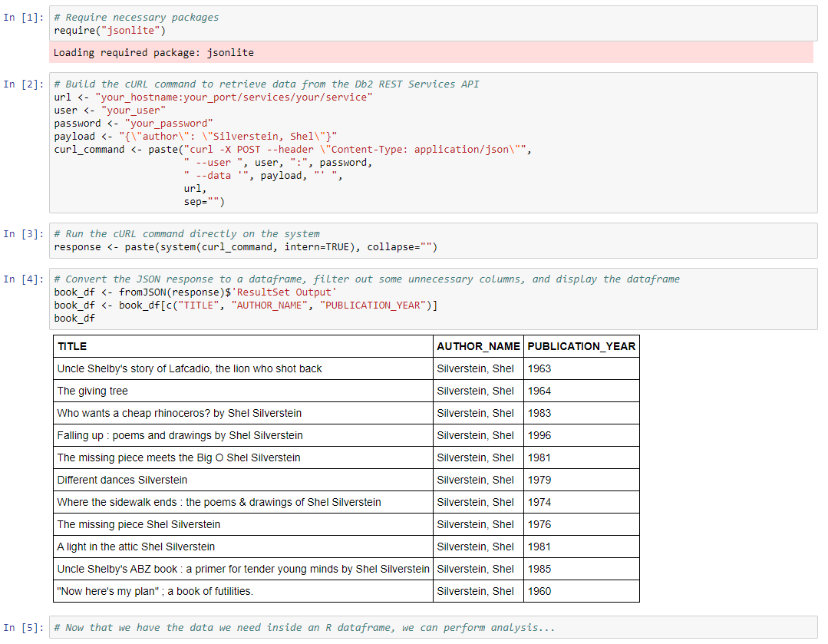Select the TITLE column header
This screenshot has height=644, width=828.
[x=71, y=347]
